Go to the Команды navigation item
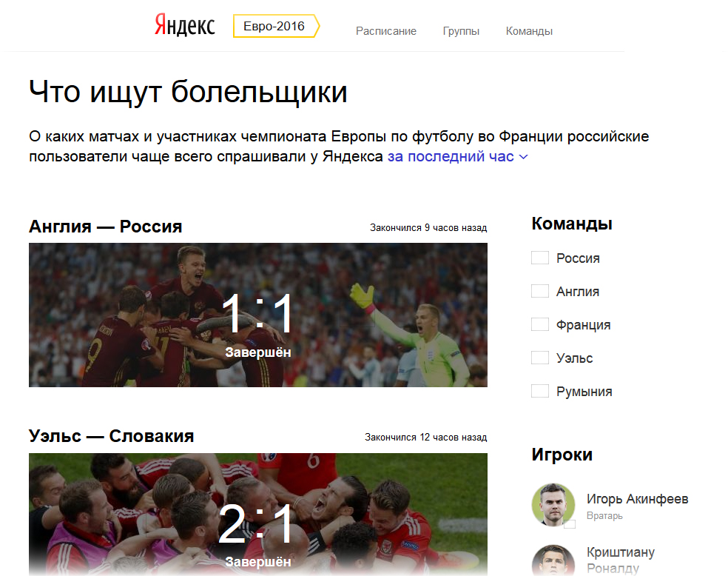728x576 pixels. pyautogui.click(x=529, y=31)
